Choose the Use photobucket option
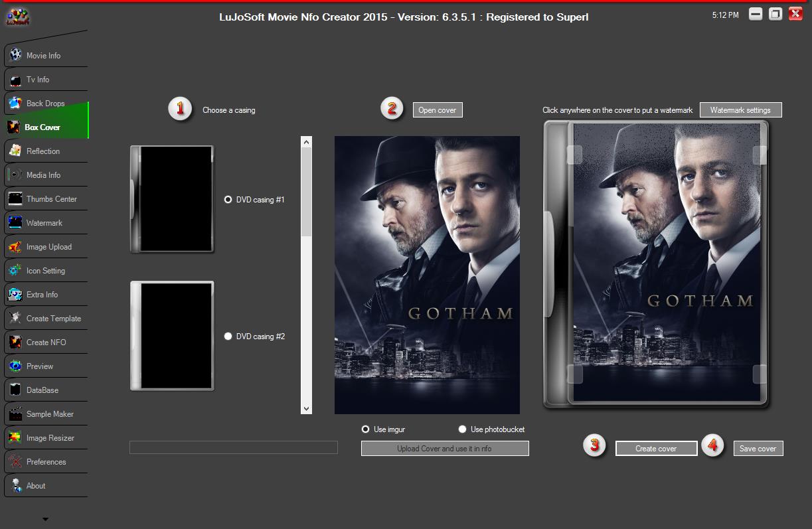812x529 pixels. coord(463,429)
